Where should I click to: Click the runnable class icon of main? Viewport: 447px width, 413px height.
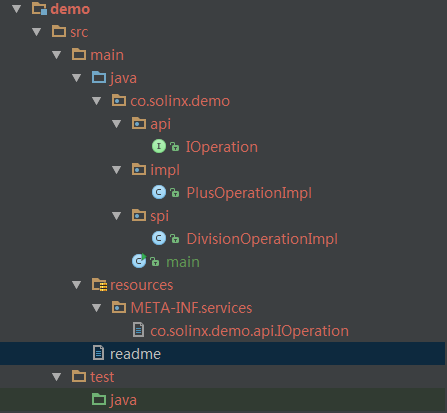point(139,261)
